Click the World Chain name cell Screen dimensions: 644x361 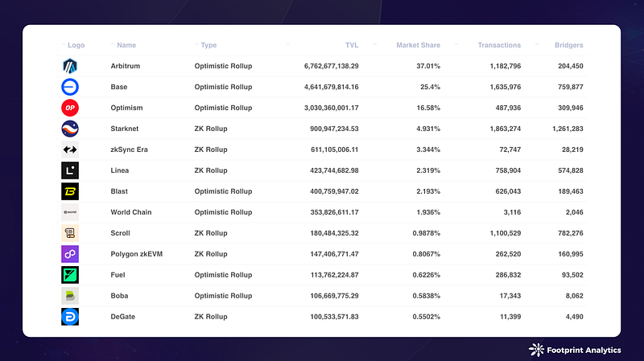pyautogui.click(x=131, y=212)
